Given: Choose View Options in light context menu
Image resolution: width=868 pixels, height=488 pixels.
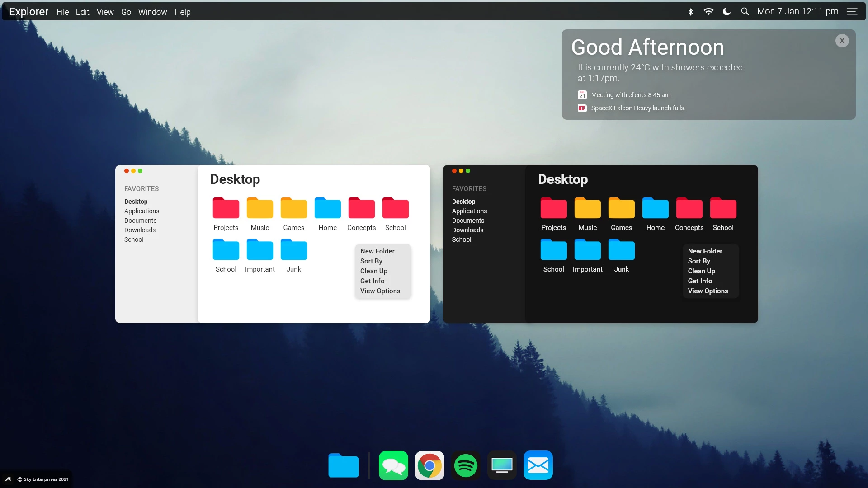Looking at the screenshot, I should (380, 291).
